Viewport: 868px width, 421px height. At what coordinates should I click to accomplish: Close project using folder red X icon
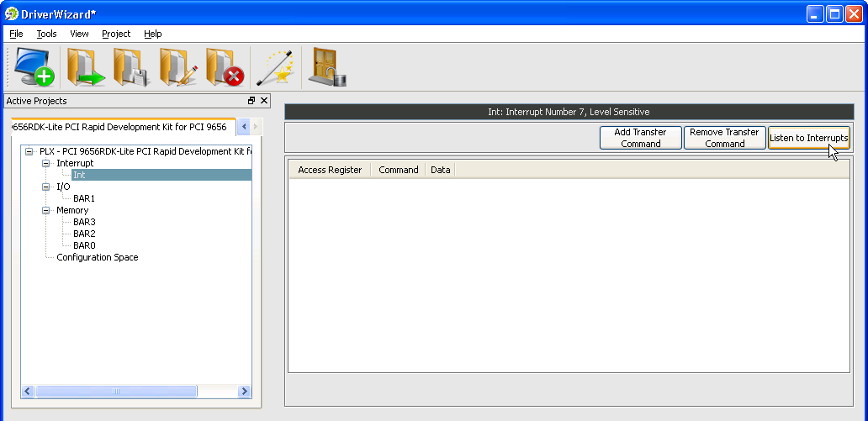(x=225, y=67)
